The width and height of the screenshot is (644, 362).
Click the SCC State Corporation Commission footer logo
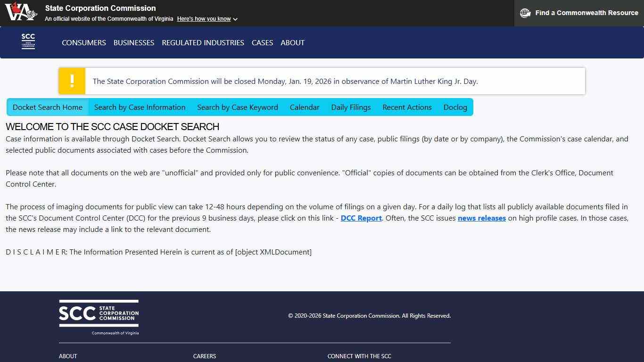tap(99, 316)
